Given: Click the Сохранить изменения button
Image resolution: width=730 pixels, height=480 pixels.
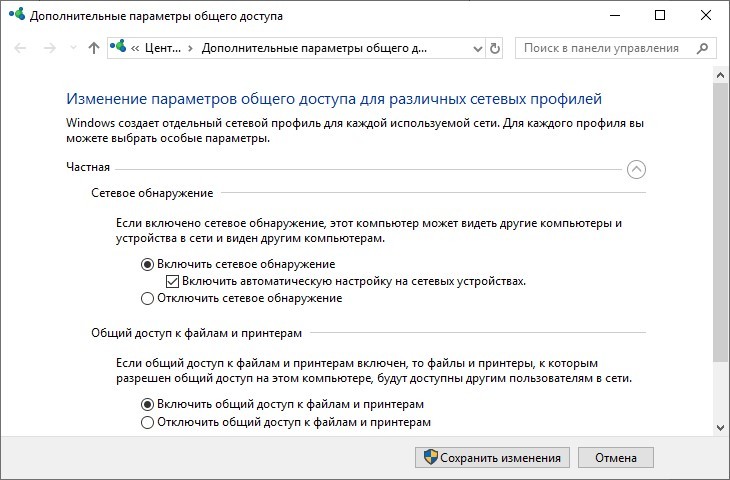Looking at the screenshot, I should [492, 457].
